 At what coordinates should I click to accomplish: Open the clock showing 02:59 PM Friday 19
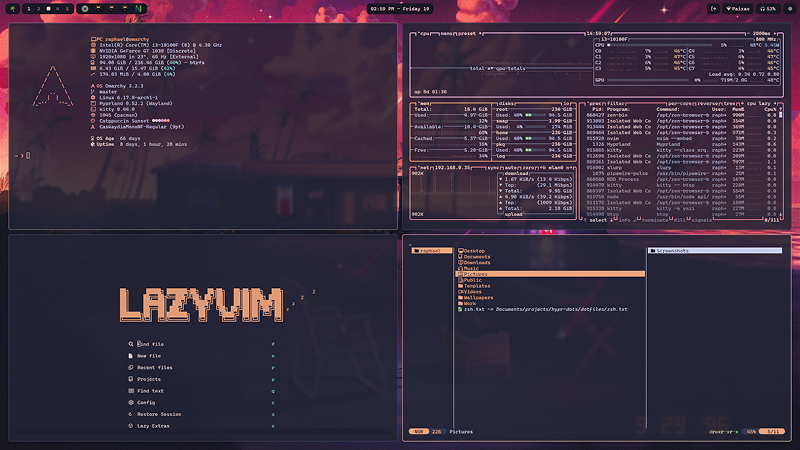(399, 9)
